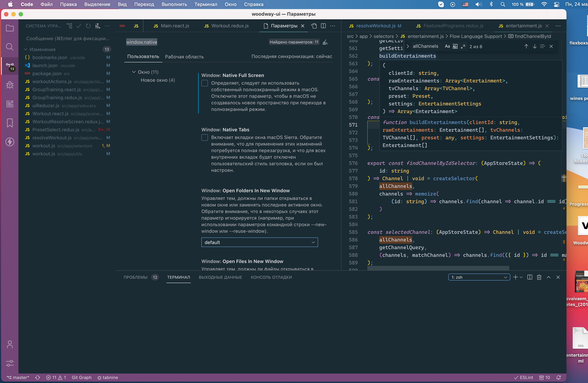Viewport: 588px width, 383px height.
Task: Collapse the Окно (11) settings group
Action: coord(134,72)
